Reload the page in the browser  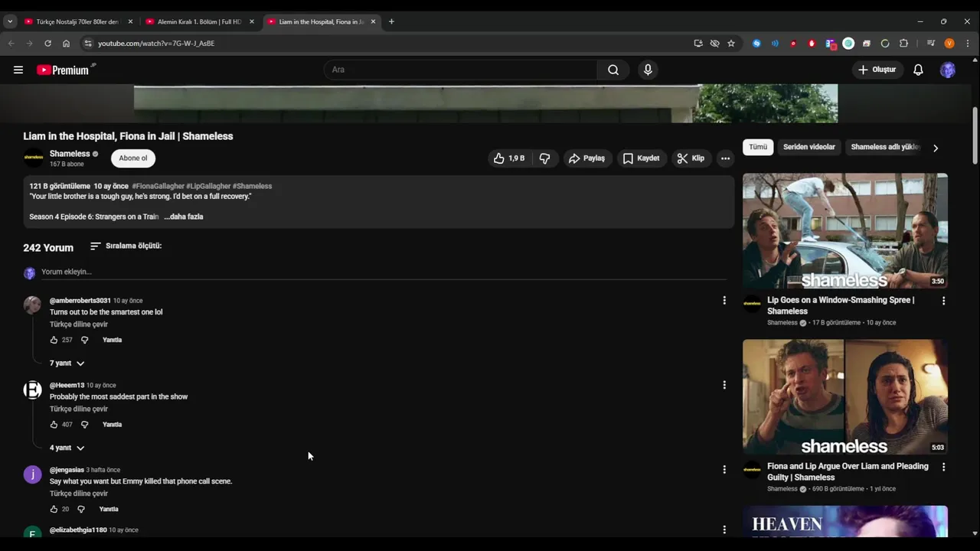point(47,44)
